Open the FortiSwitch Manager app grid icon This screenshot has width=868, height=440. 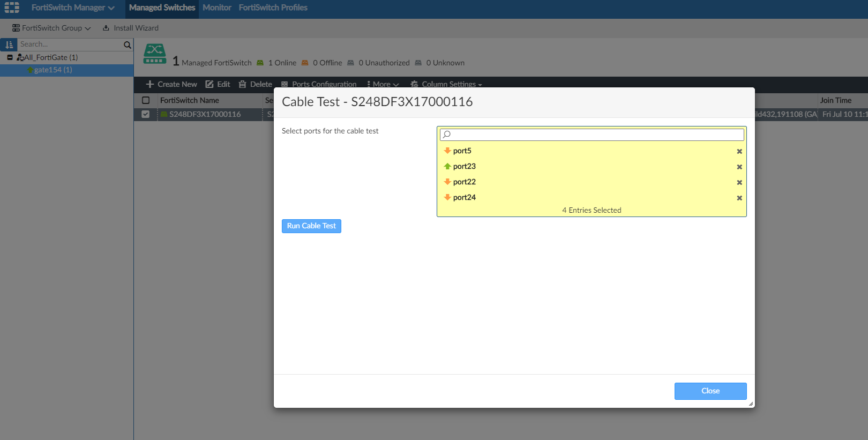[x=12, y=8]
